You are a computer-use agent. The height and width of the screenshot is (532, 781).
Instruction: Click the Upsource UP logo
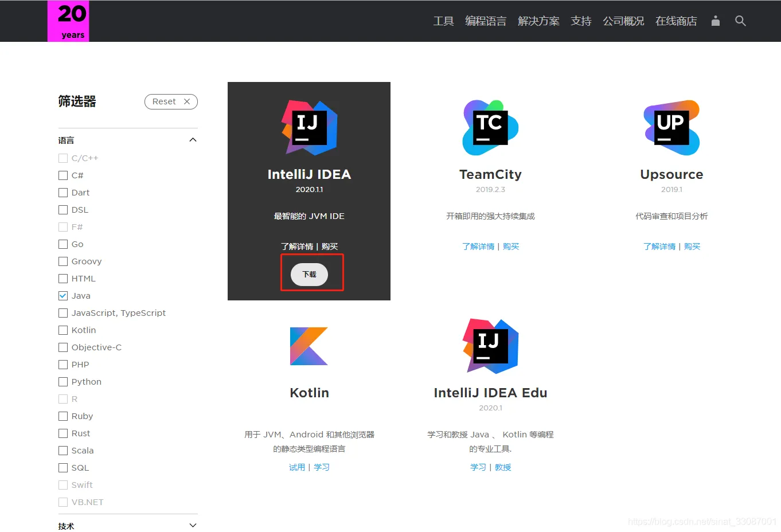671,128
